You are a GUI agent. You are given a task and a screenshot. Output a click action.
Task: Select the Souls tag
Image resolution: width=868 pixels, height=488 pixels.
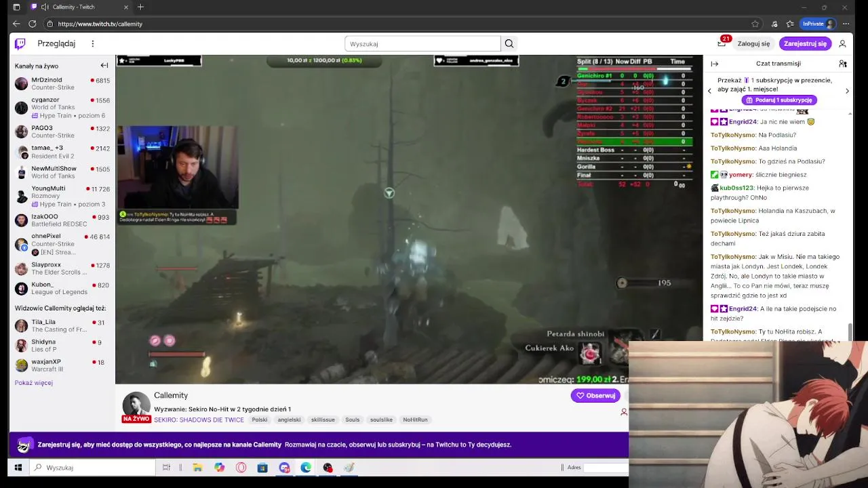tap(353, 420)
